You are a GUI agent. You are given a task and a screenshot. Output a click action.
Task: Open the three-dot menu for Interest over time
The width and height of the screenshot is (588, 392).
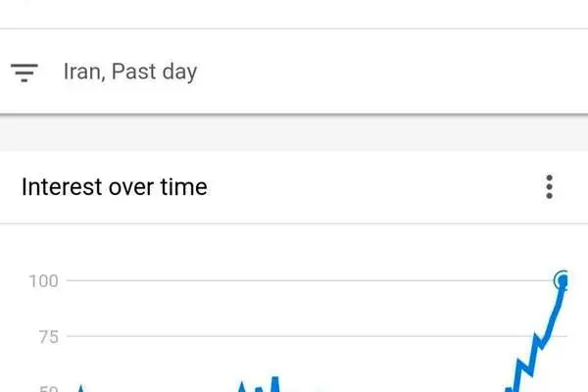[x=549, y=186]
